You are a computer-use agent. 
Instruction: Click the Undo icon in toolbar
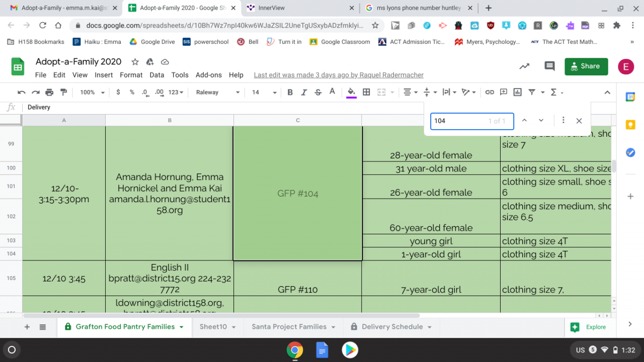point(22,92)
